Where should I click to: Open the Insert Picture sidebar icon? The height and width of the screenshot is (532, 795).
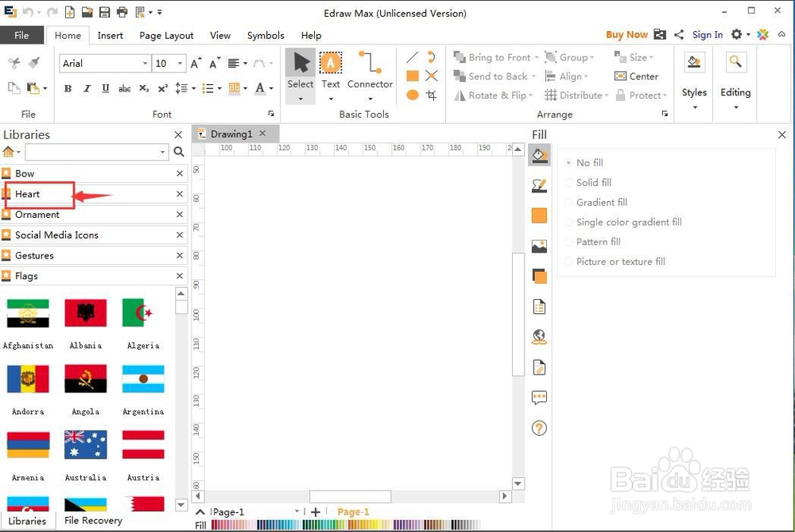pyautogui.click(x=539, y=247)
